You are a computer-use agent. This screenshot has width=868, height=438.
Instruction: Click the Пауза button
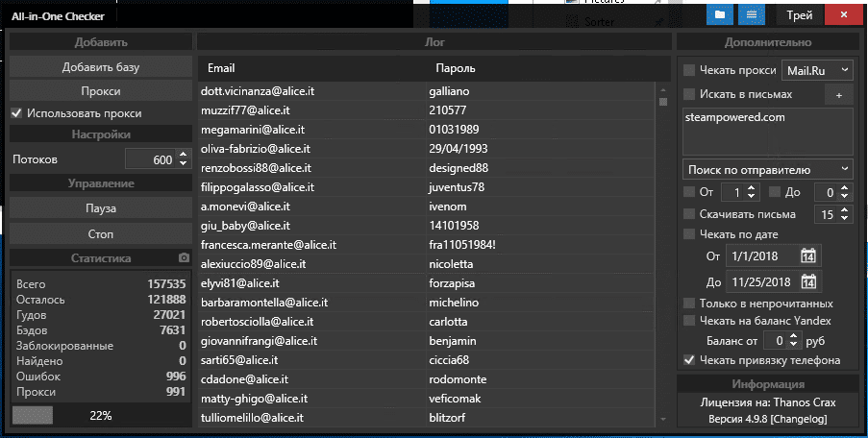(101, 208)
